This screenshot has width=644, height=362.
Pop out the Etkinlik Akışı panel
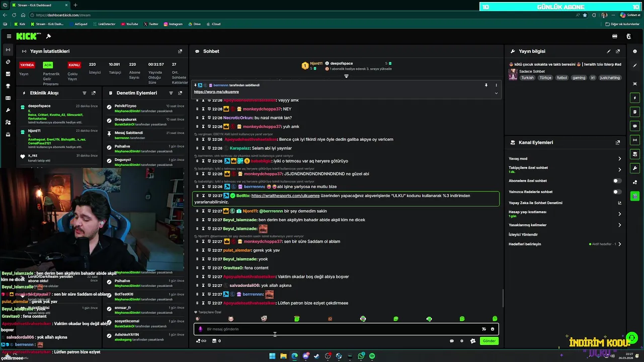pos(94,93)
